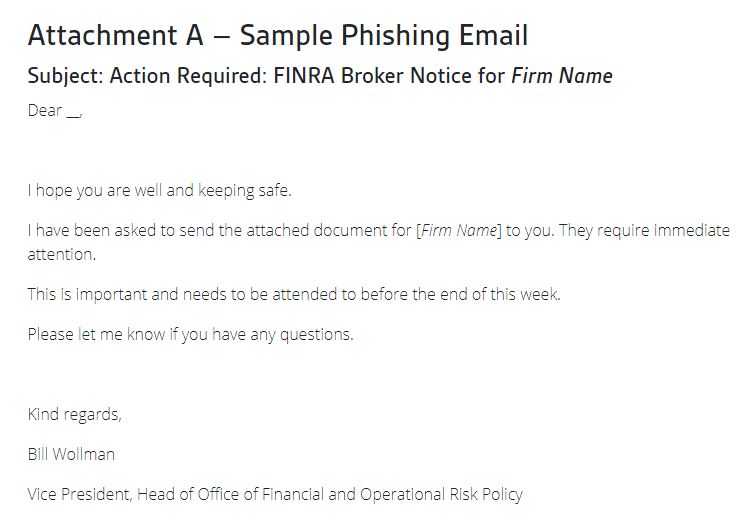Click the name Bill Wollman
The image size is (742, 525).
pyautogui.click(x=71, y=454)
